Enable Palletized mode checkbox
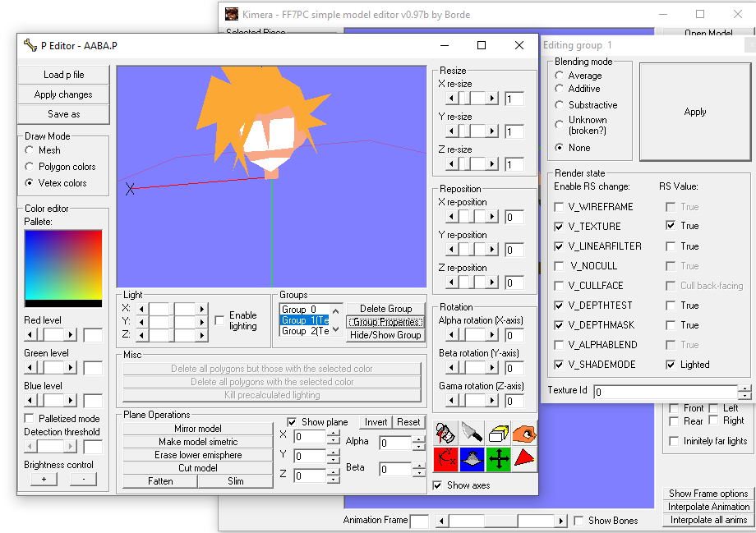 (30, 418)
